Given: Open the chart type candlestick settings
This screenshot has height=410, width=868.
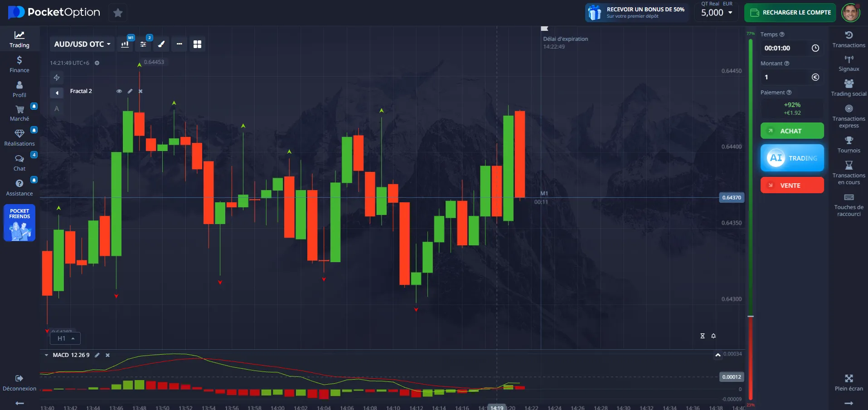Looking at the screenshot, I should pos(125,44).
